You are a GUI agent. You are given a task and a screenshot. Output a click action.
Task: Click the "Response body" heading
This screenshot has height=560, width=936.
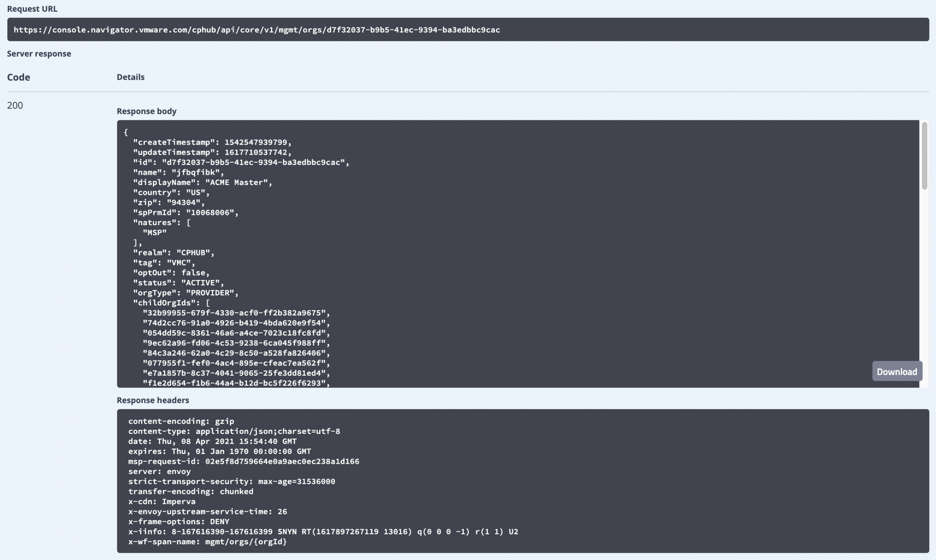pyautogui.click(x=147, y=111)
